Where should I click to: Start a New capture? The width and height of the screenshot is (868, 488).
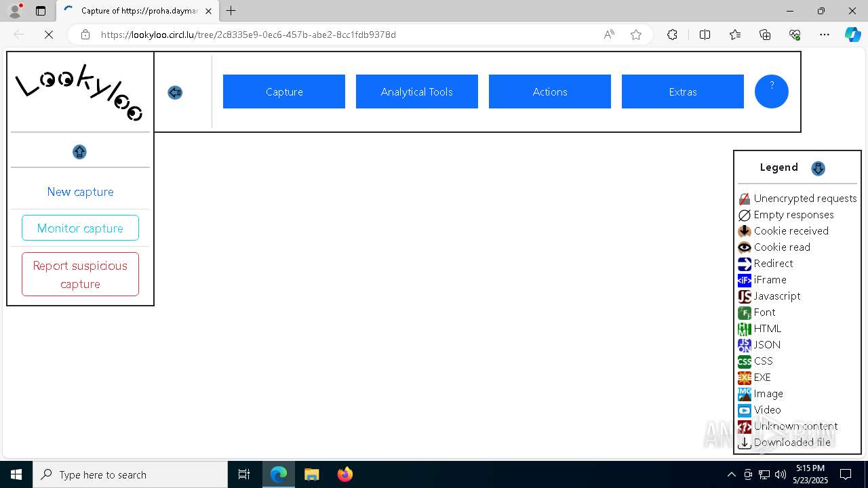(x=80, y=192)
